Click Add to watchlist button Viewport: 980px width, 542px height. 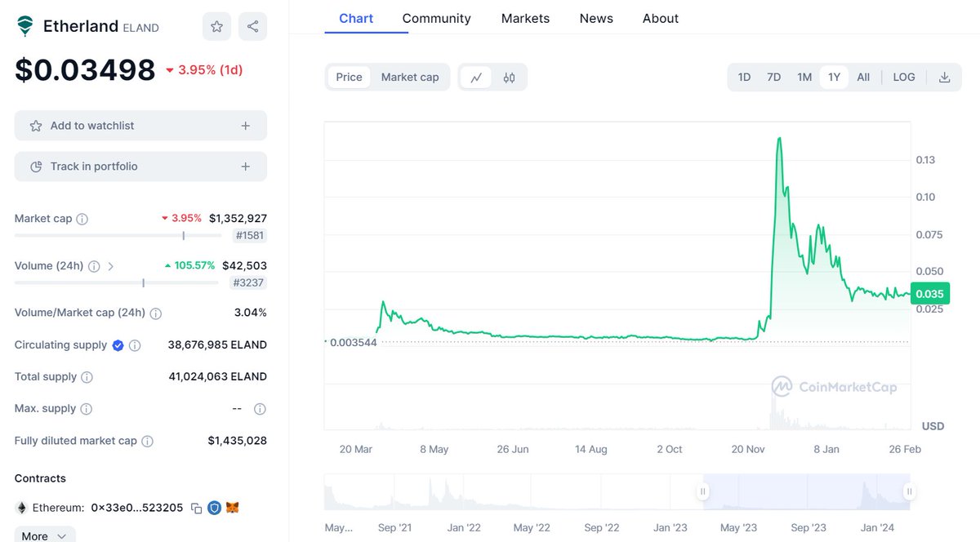click(x=140, y=126)
